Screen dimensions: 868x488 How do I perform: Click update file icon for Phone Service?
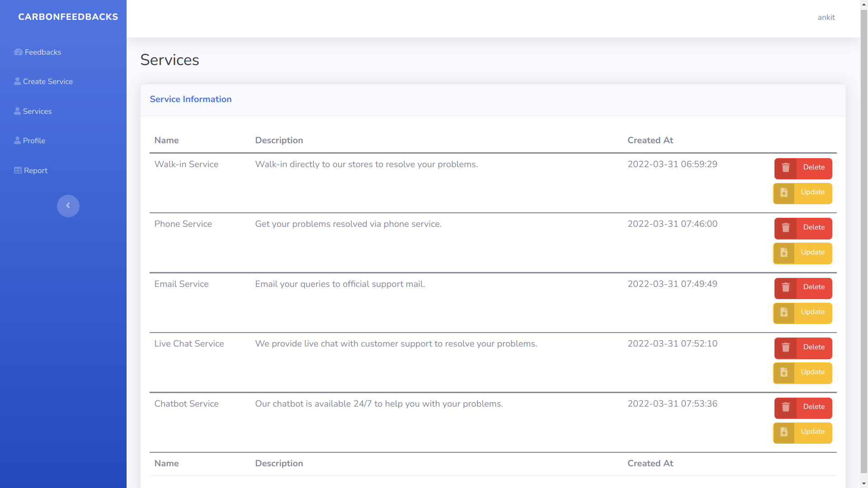[784, 253]
